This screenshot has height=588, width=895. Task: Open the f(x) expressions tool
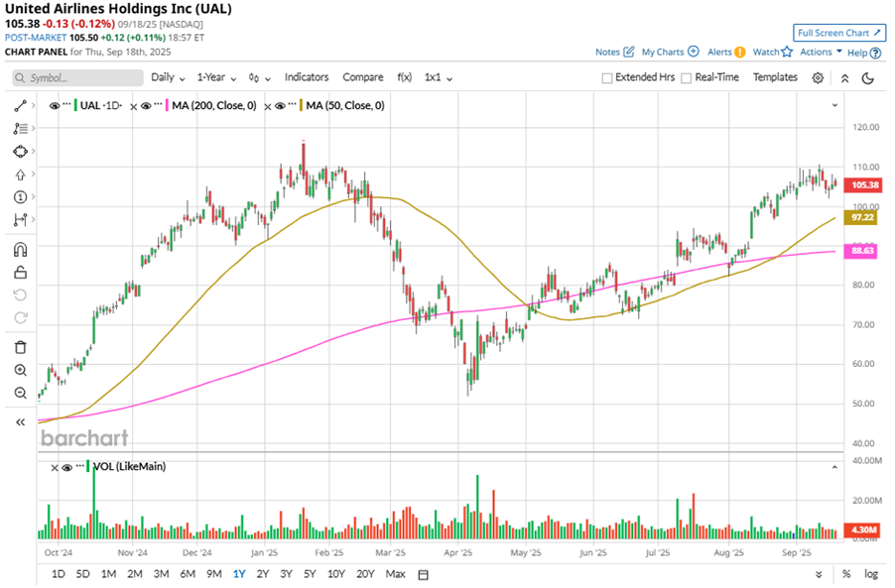[404, 77]
